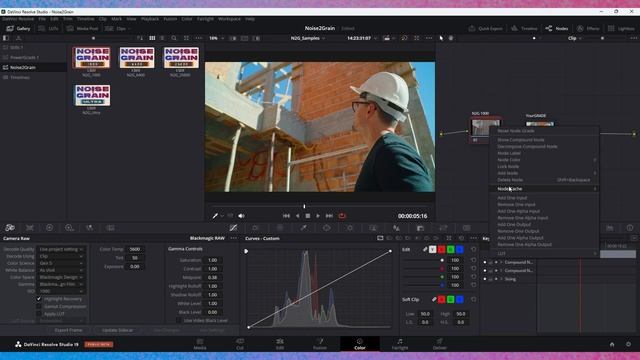This screenshot has height=360, width=640.
Task: Open N2G_Samples timeline name dropdown
Action: [x=308, y=38]
